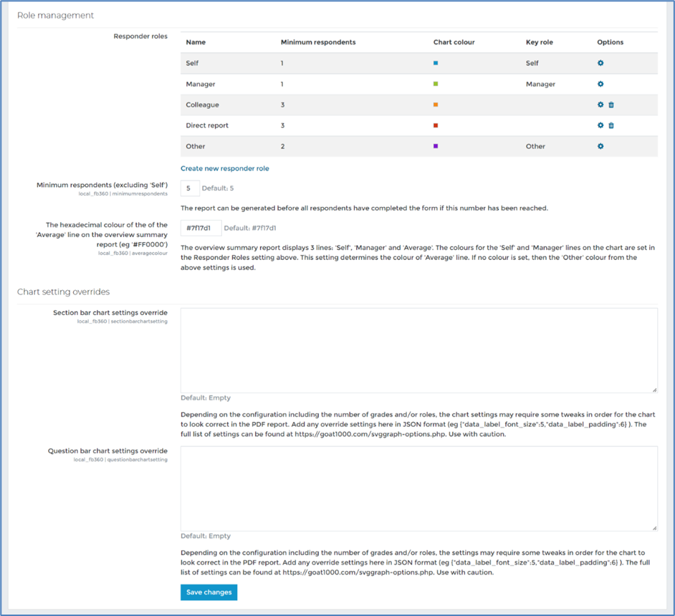Viewport: 675px width, 616px height.
Task: Select the Other name cell
Action: (x=196, y=146)
